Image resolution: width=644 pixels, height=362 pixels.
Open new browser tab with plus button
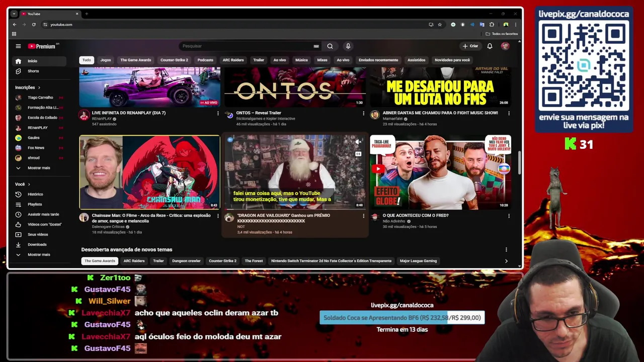click(87, 14)
